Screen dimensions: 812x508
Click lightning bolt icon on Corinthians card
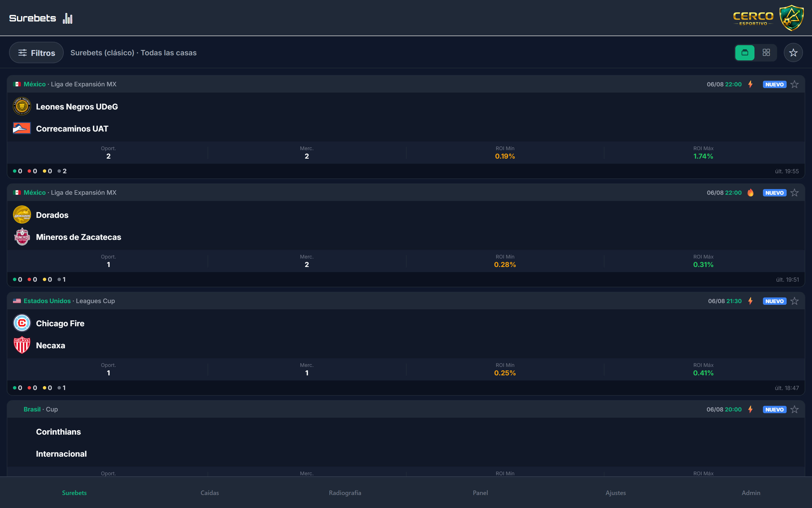pos(750,410)
